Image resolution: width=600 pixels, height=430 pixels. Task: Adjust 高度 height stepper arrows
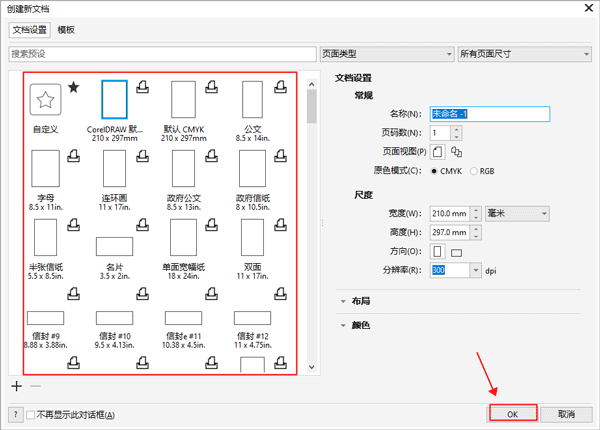tap(476, 232)
